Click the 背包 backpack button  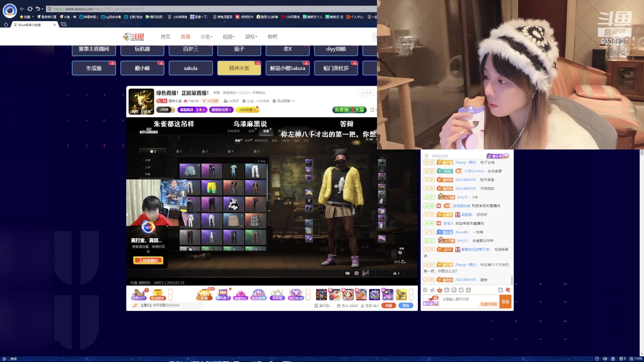pyautogui.click(x=406, y=306)
